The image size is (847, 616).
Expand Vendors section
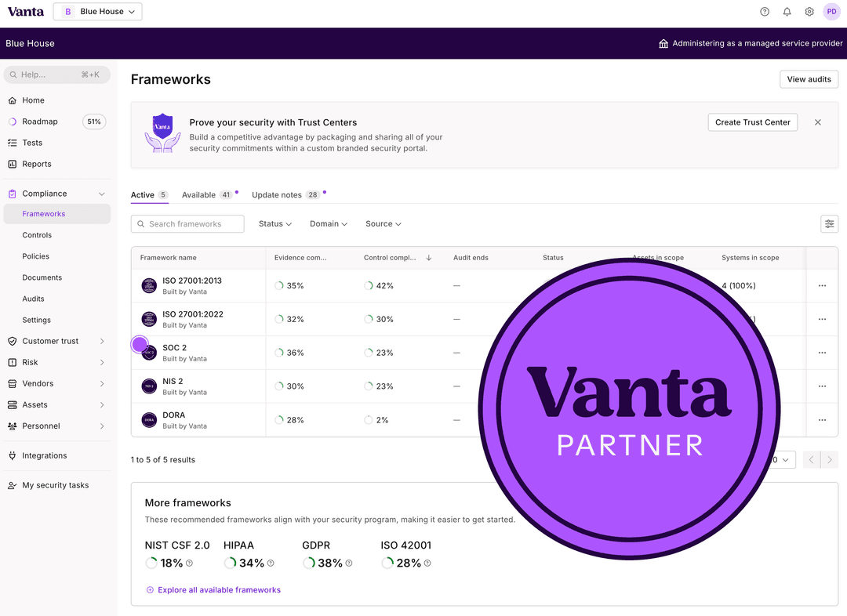coord(102,384)
